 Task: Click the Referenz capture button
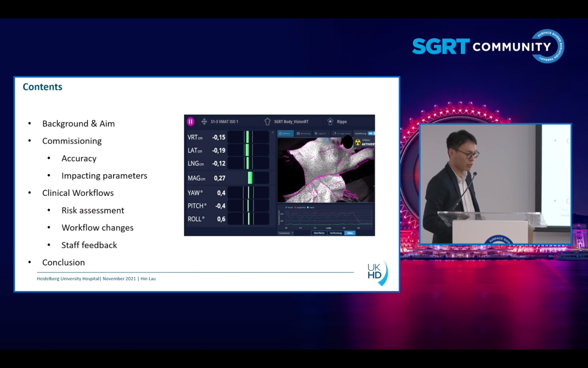pos(285,133)
